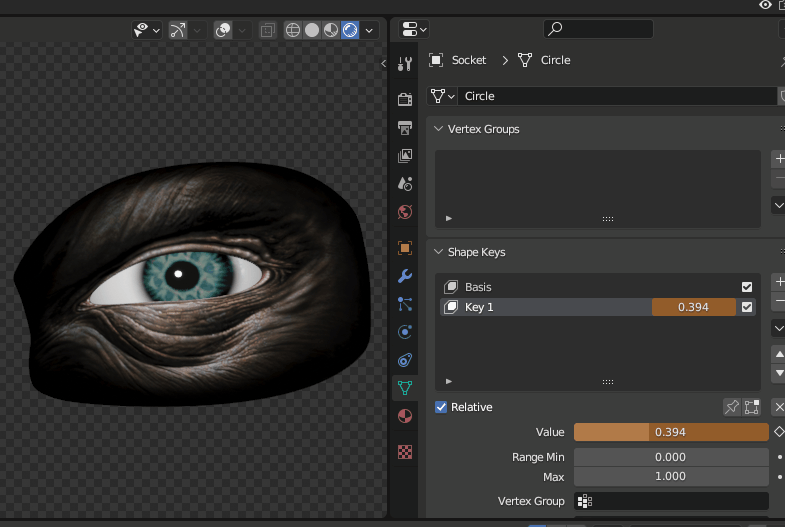Viewport: 785px width, 527px height.
Task: Click the shape key Value slider
Action: [670, 432]
